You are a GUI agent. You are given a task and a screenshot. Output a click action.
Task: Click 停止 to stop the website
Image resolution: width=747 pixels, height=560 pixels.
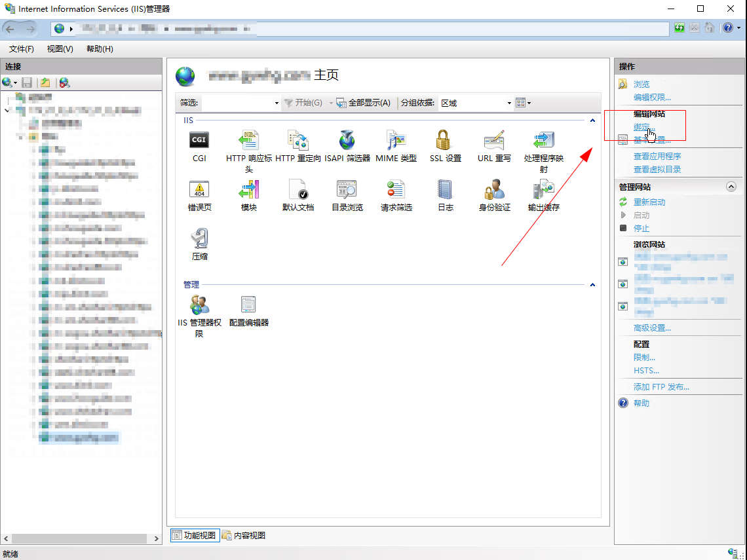[642, 229]
